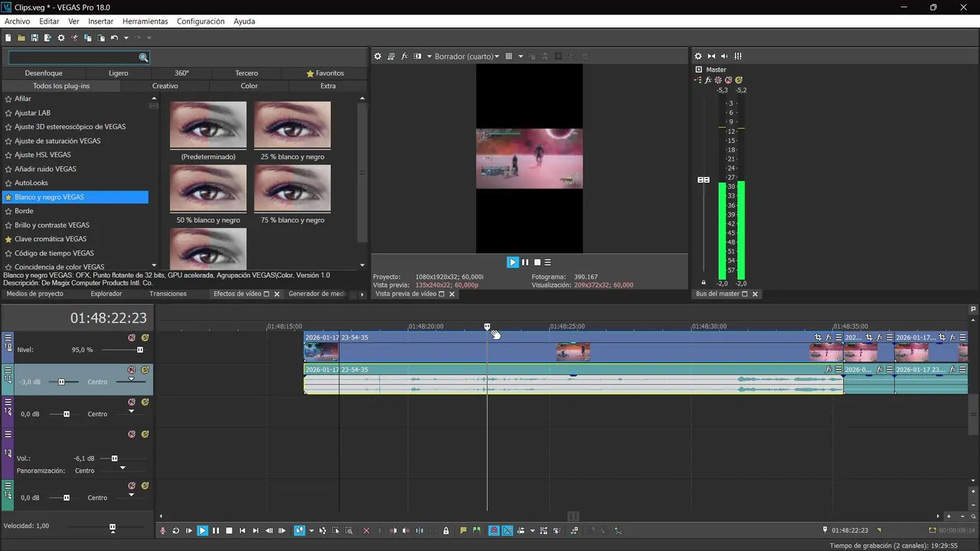
Task: Open the undo history dropdown arrow
Action: click(x=126, y=37)
